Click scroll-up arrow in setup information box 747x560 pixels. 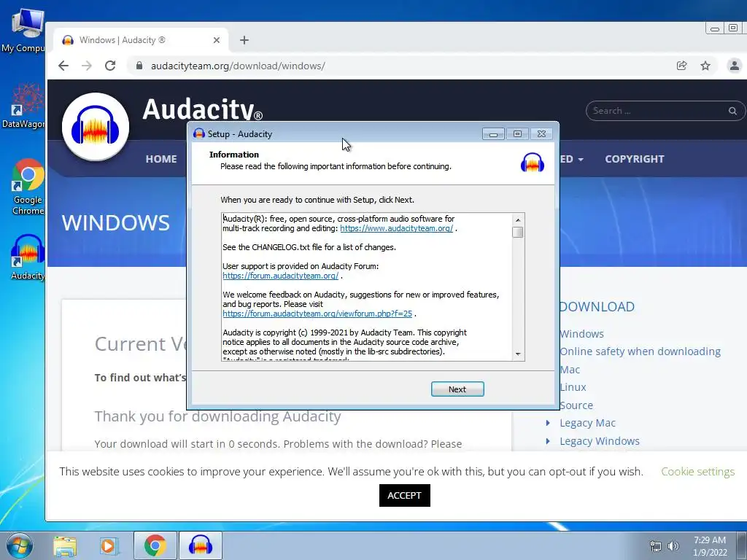coord(518,219)
